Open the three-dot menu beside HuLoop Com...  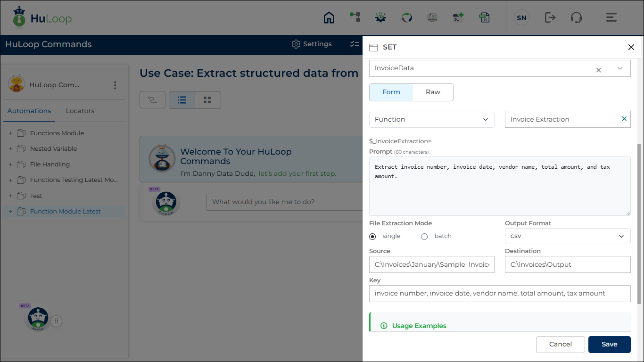(115, 85)
